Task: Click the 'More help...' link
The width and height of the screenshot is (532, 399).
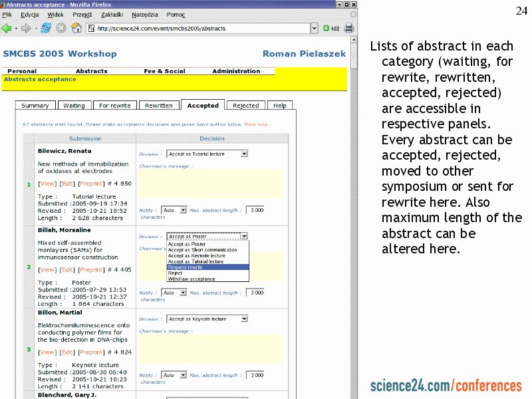Action: point(257,124)
